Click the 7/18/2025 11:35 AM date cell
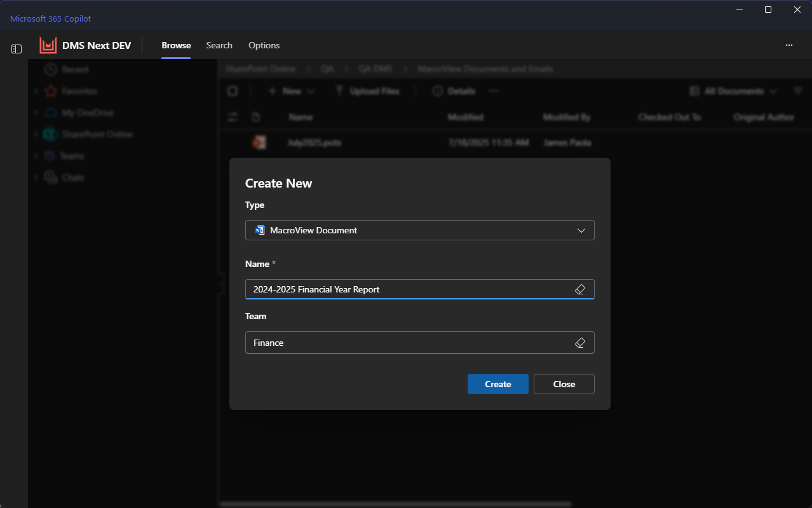812x508 pixels. 489,143
